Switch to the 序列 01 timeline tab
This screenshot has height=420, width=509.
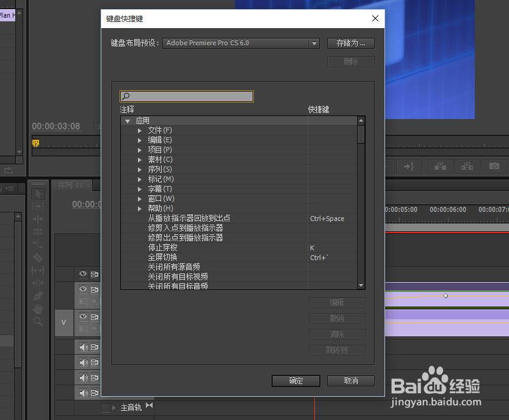click(70, 186)
